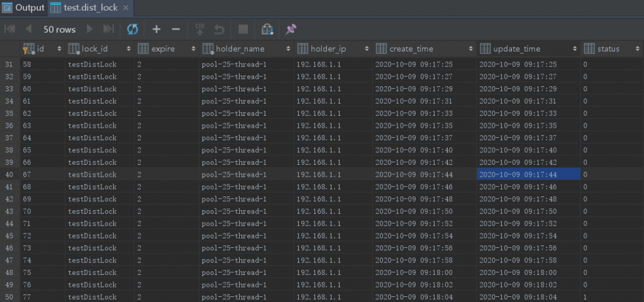Image resolution: width=644 pixels, height=302 pixels.
Task: Click status 0 cell in row 31
Action: [612, 65]
